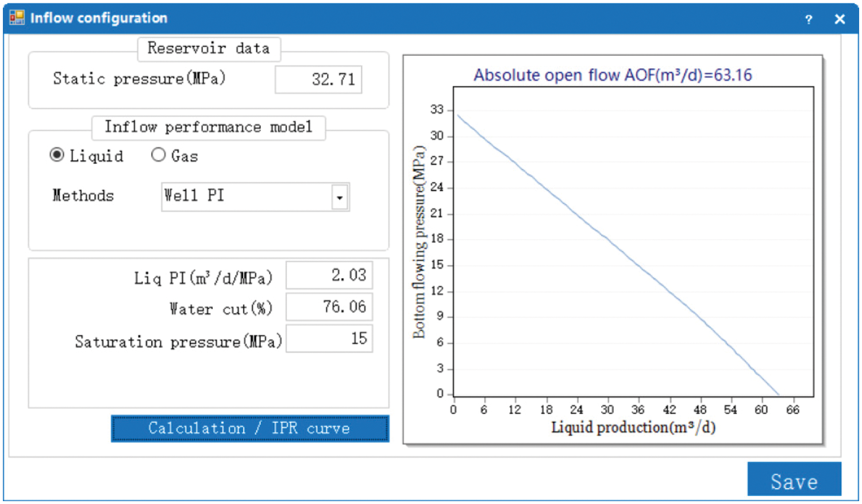Click the Bottom flowing pressure axis label
862x504 pixels.
point(419,242)
